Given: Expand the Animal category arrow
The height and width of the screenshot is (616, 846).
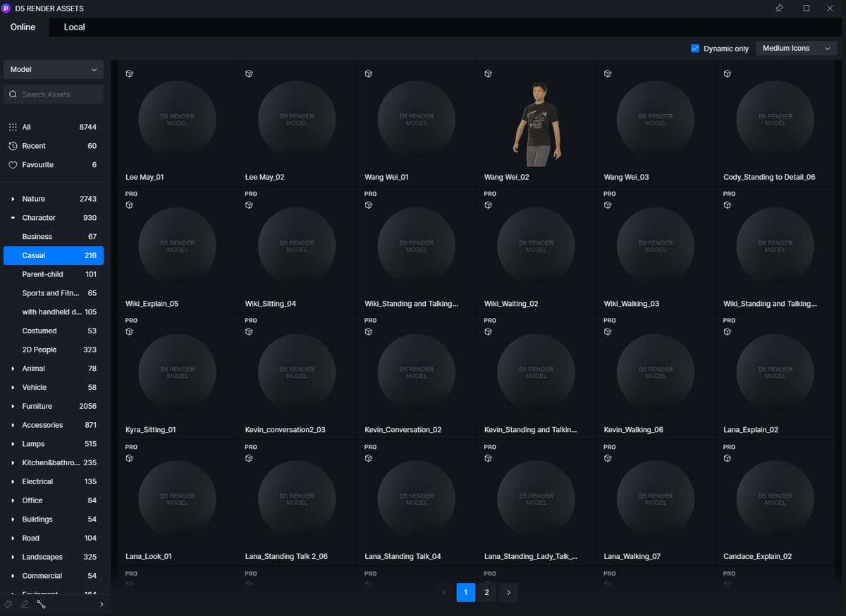Looking at the screenshot, I should pos(13,369).
